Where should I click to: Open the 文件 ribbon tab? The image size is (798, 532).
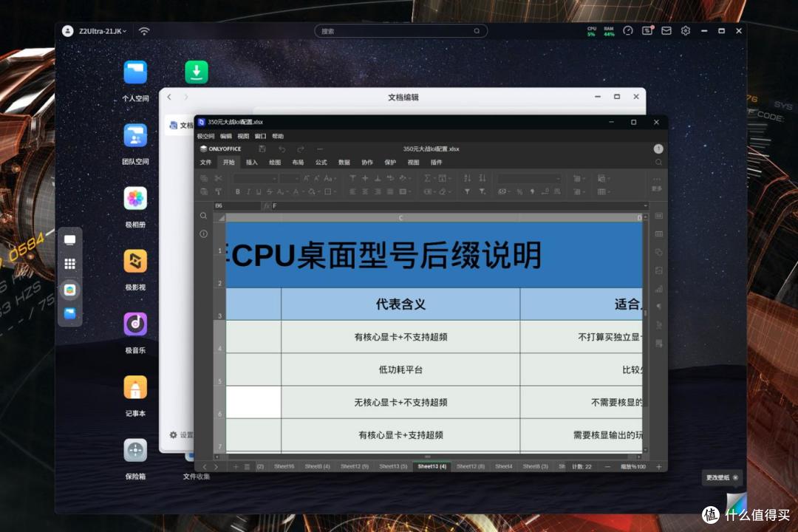205,163
